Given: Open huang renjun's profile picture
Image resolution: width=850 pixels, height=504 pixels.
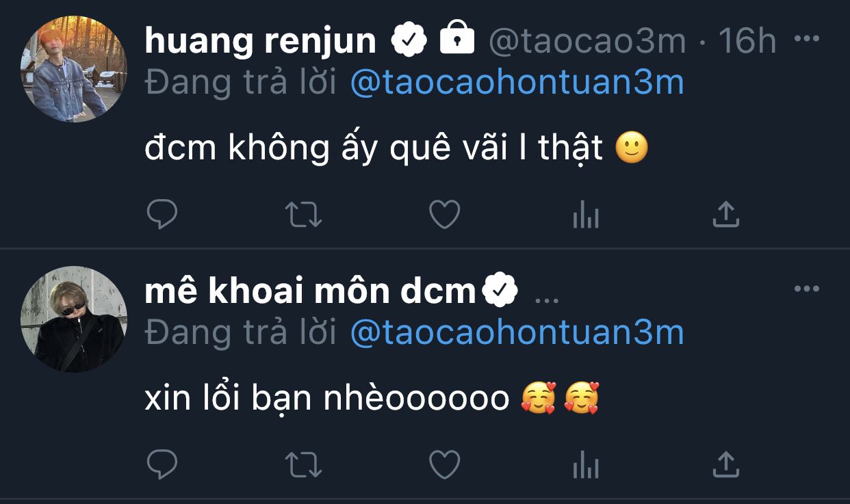Looking at the screenshot, I should click(74, 69).
